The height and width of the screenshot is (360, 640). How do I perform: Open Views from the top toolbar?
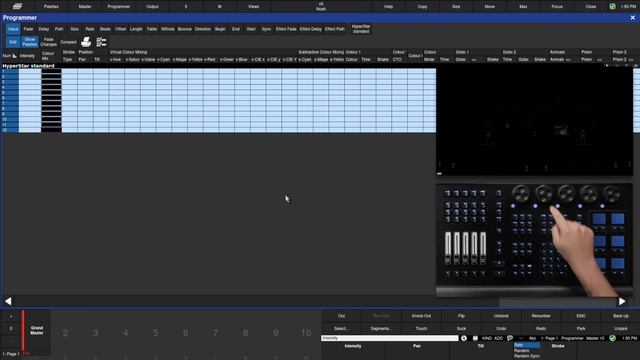[x=253, y=6]
